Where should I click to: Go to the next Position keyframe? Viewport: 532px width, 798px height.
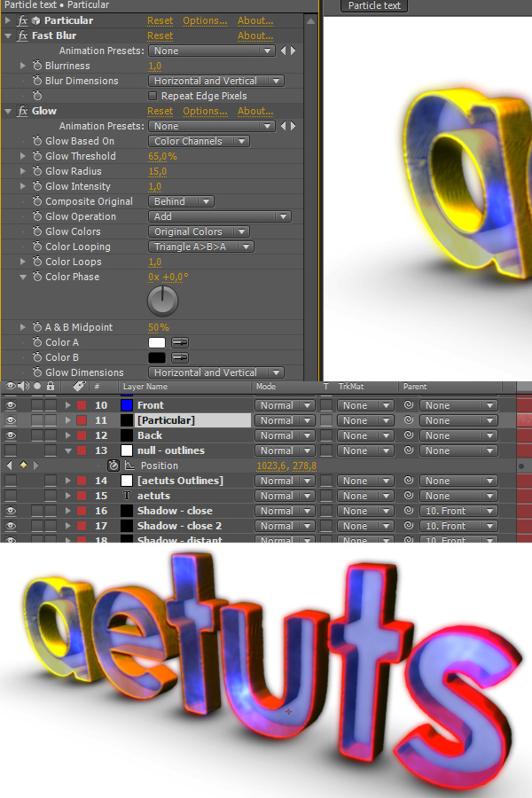tap(35, 465)
